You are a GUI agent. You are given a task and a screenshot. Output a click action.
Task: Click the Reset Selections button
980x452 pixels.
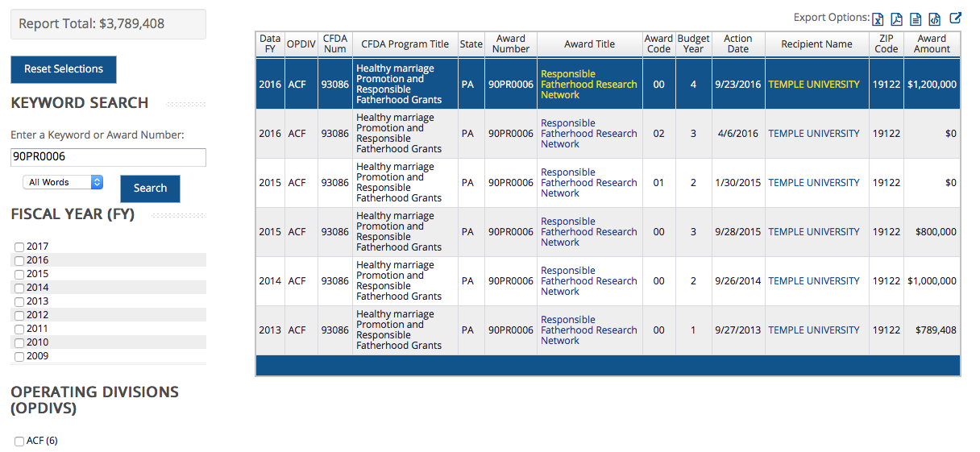pyautogui.click(x=64, y=69)
